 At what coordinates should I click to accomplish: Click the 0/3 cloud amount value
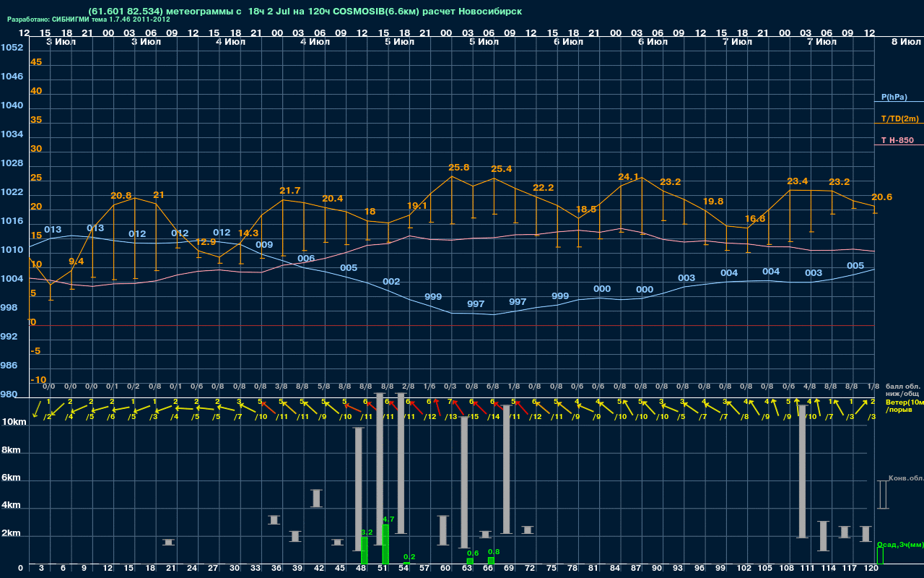[450, 387]
